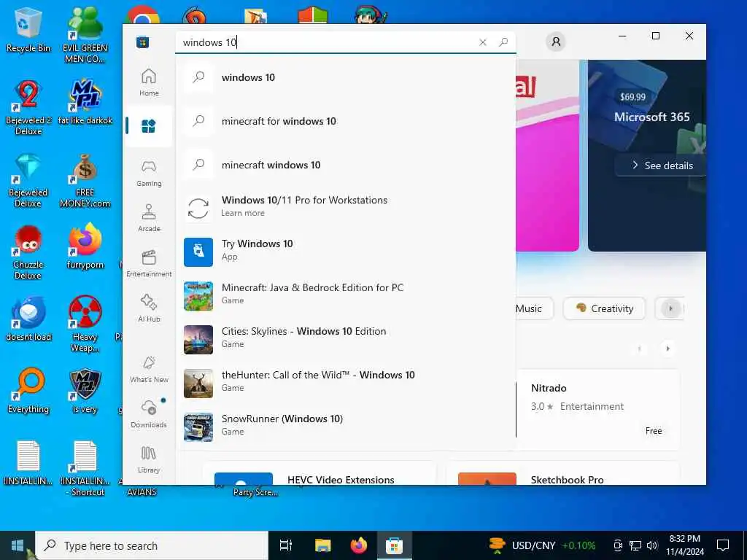Select FREE MONEY.com desktop shortcut

85,180
